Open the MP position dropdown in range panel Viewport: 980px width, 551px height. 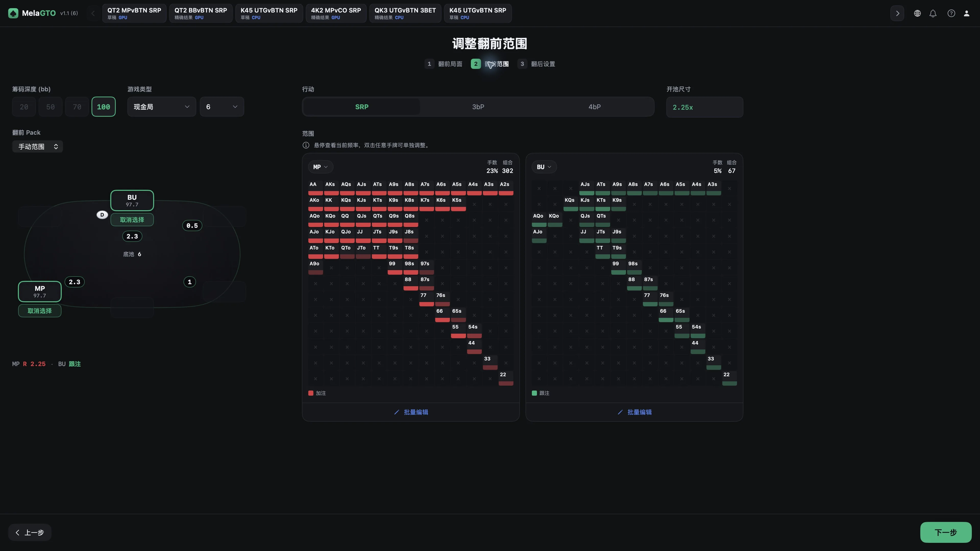point(320,167)
